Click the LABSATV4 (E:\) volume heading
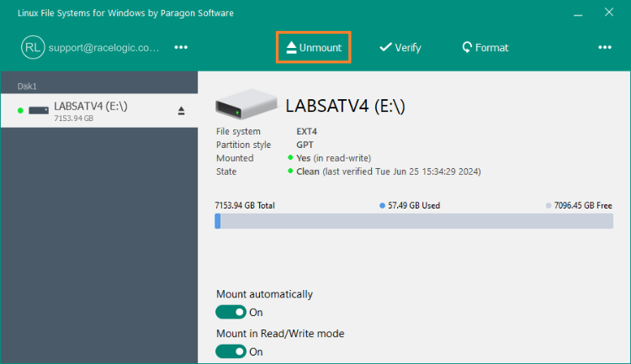The image size is (631, 364). coord(345,106)
